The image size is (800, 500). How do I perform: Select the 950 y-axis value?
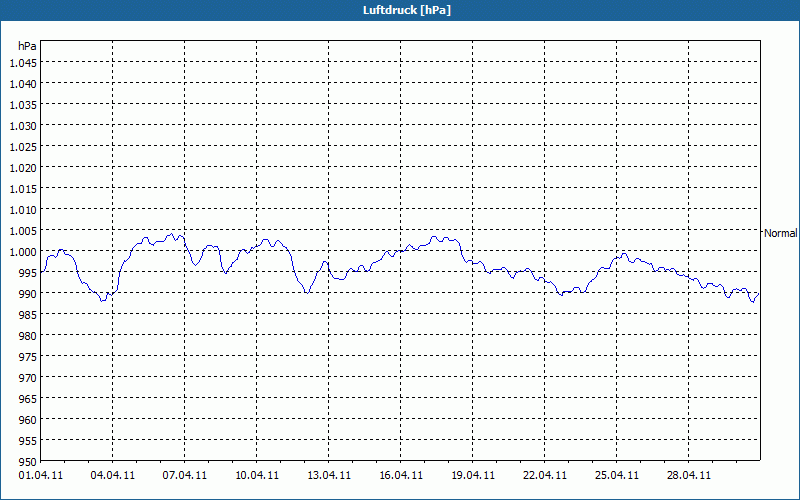click(x=28, y=462)
